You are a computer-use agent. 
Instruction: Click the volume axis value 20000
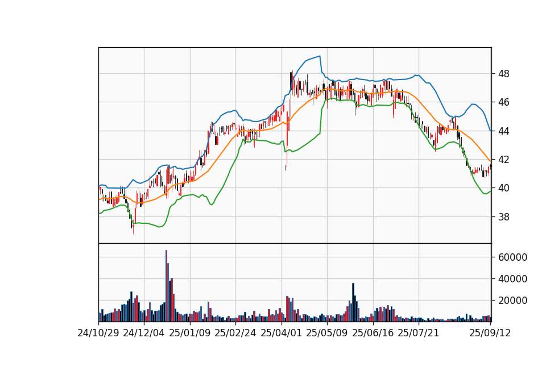[x=512, y=301]
